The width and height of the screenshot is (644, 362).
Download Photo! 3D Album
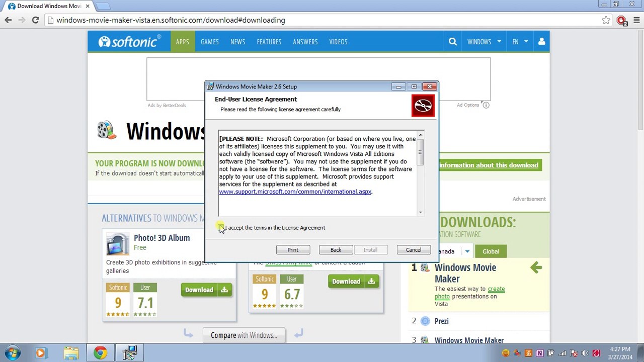(206, 290)
